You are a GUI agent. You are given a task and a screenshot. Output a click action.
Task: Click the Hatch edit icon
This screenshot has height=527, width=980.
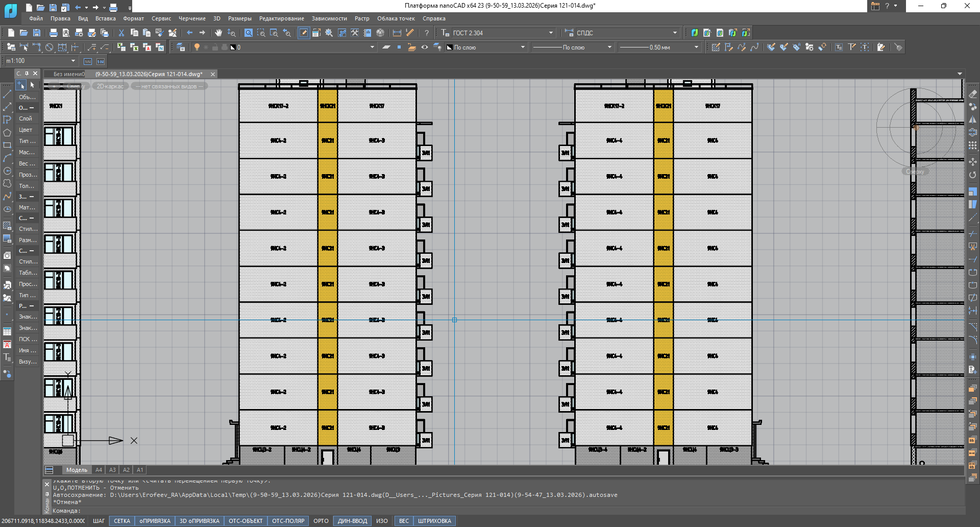[x=716, y=47]
